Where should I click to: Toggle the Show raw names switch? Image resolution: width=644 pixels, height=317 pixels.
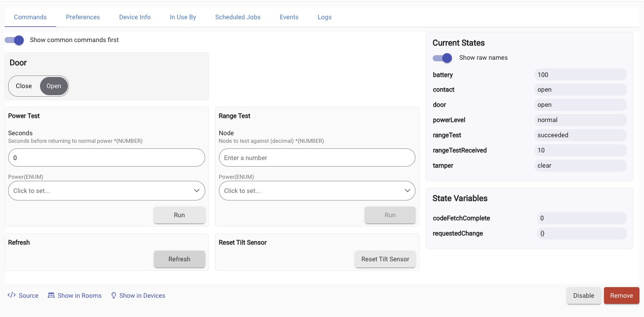point(442,58)
